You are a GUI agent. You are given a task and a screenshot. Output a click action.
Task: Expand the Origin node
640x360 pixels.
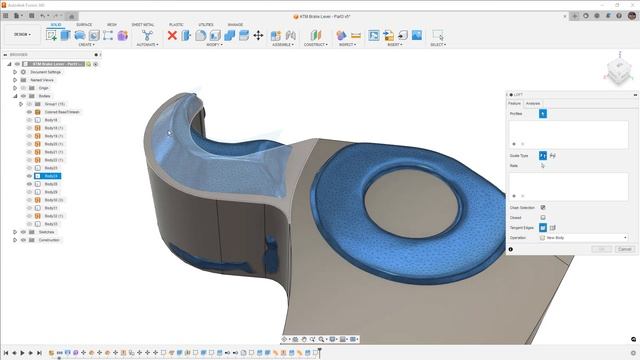[x=15, y=88]
